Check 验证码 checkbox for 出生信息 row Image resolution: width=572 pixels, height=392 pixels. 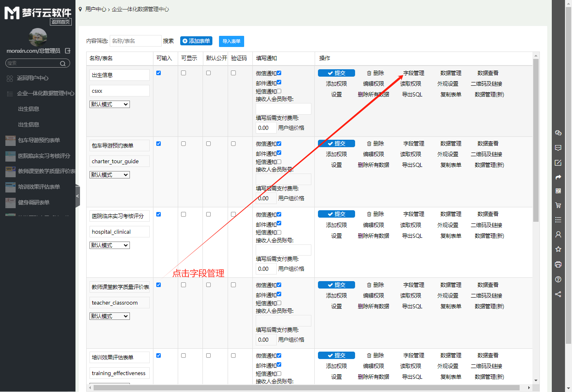233,73
